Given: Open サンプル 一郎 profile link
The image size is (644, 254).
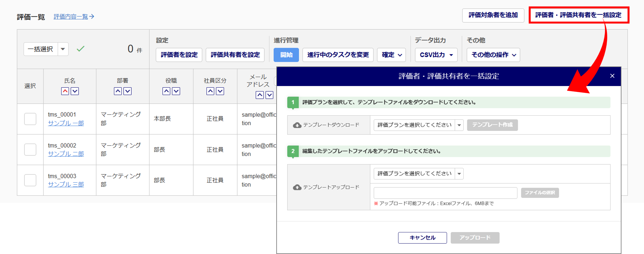Looking at the screenshot, I should (x=66, y=123).
